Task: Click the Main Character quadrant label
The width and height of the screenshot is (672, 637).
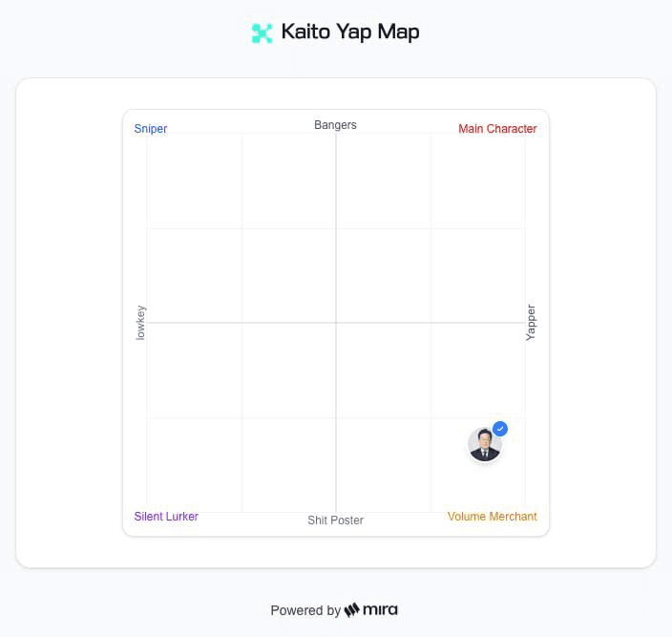Action: point(497,129)
